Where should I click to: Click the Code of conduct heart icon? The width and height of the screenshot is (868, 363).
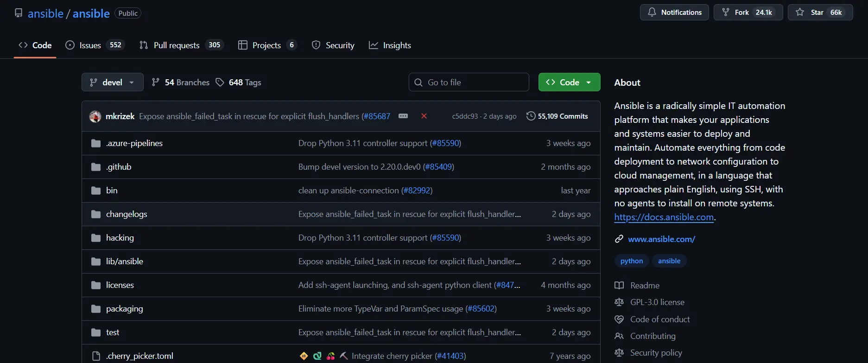pyautogui.click(x=619, y=319)
